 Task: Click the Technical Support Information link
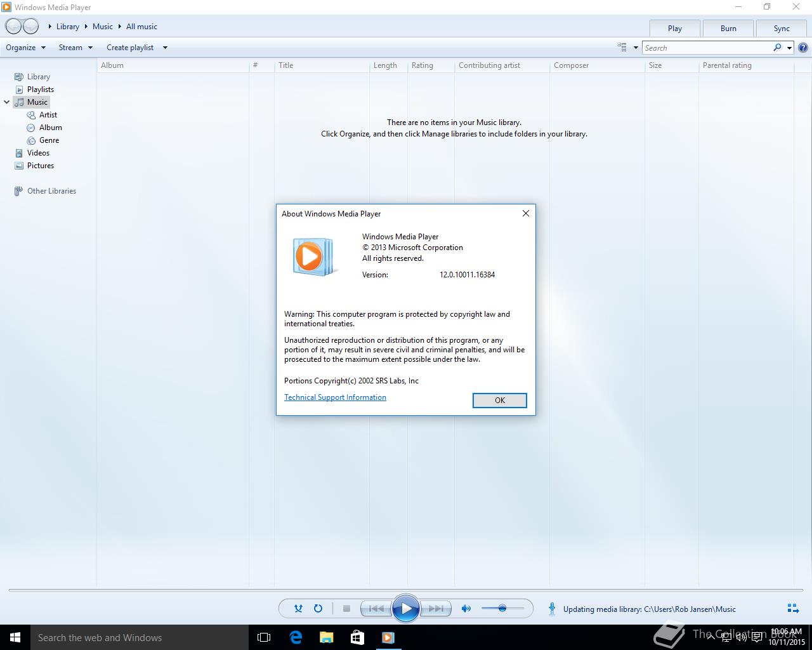pyautogui.click(x=335, y=397)
